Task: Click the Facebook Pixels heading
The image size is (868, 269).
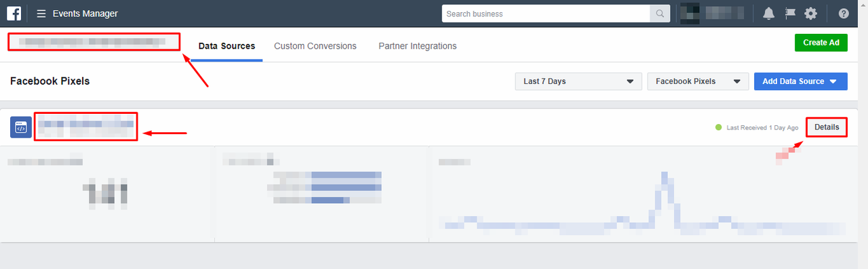Action: (x=50, y=81)
